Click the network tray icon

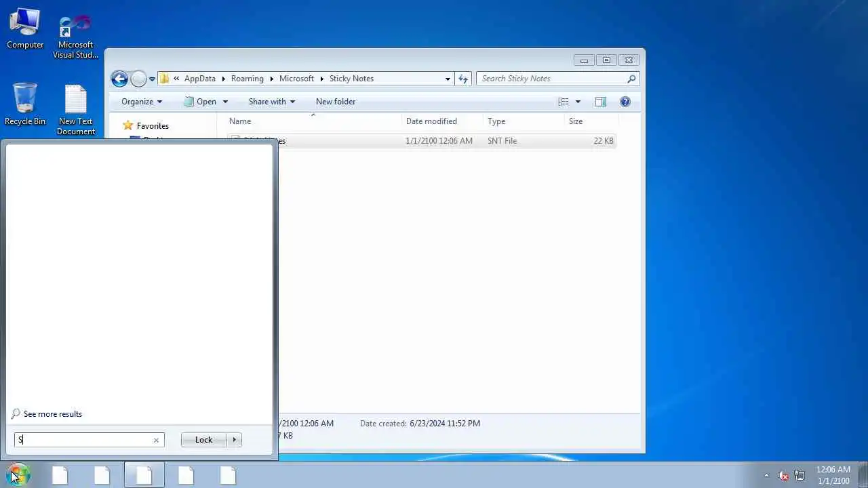(x=800, y=475)
